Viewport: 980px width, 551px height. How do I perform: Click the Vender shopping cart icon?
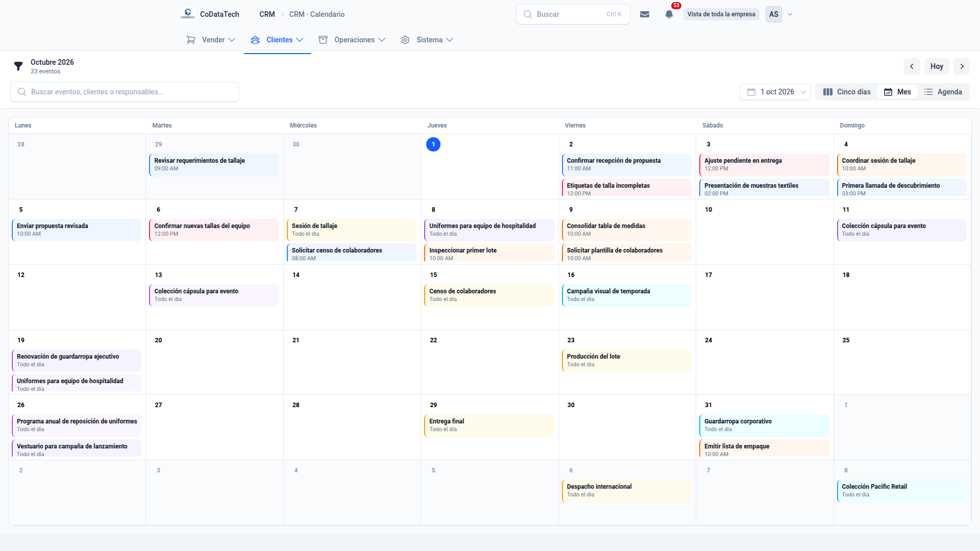pyautogui.click(x=191, y=40)
